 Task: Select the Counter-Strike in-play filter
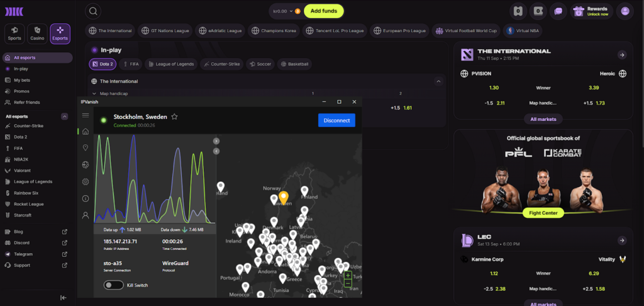coord(222,64)
